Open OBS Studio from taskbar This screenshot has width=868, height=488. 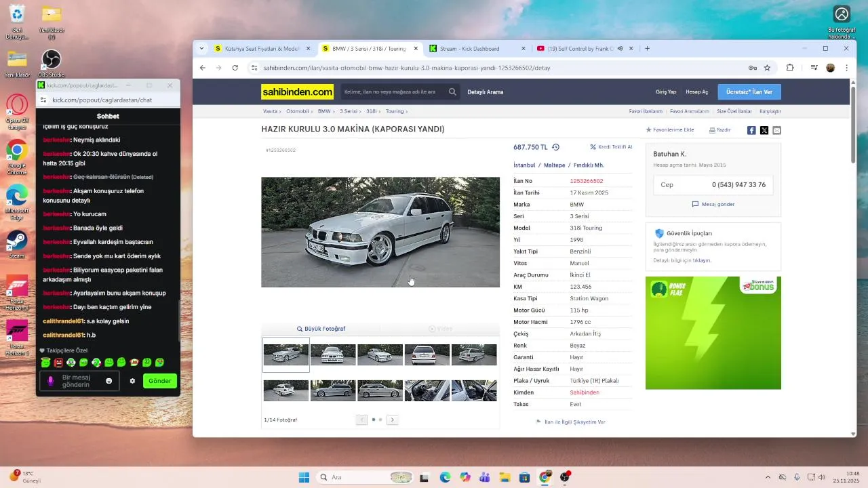coord(564,477)
